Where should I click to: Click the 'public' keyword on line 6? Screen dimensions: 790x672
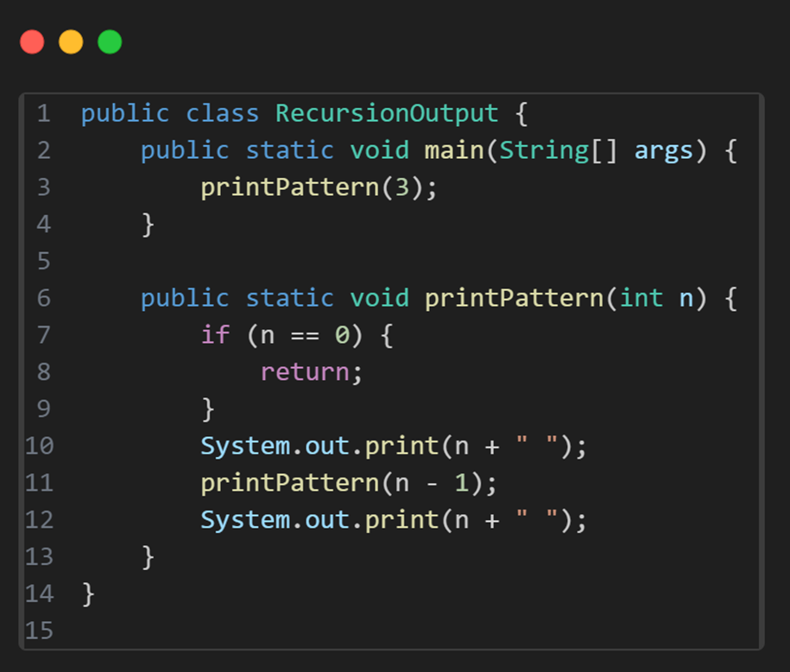185,298
